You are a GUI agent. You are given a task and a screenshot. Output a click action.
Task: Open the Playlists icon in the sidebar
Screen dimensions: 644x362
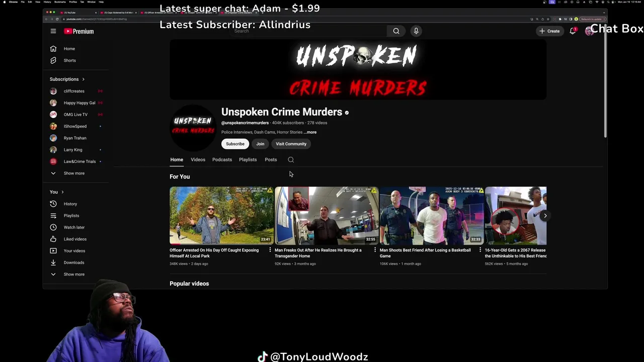point(53,216)
